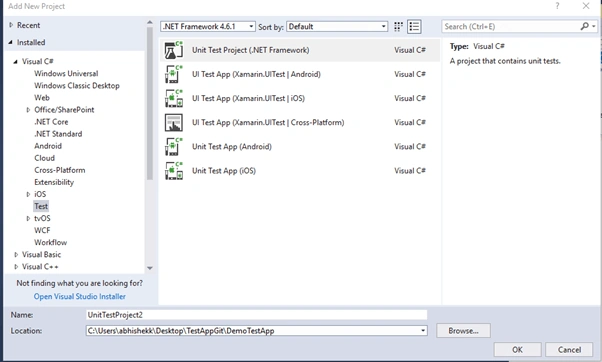Select the Cross-Platform category

(60, 170)
